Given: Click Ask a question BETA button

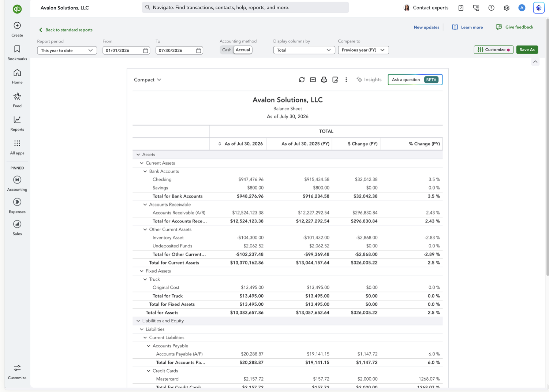Looking at the screenshot, I should click(x=415, y=80).
